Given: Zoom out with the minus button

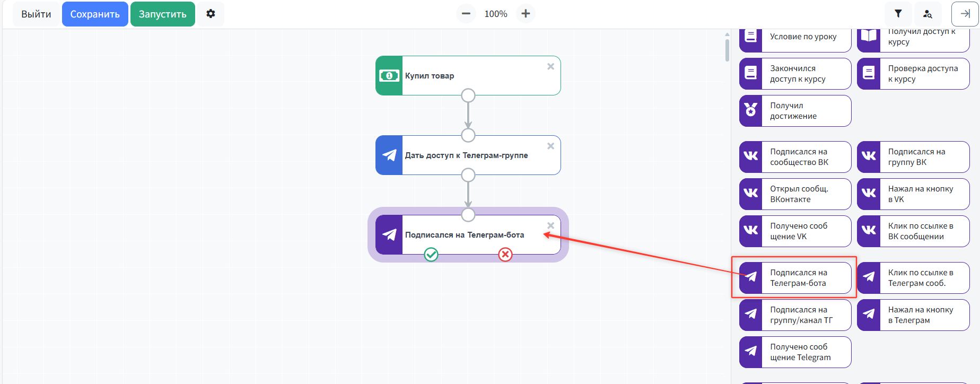Looking at the screenshot, I should (x=466, y=14).
